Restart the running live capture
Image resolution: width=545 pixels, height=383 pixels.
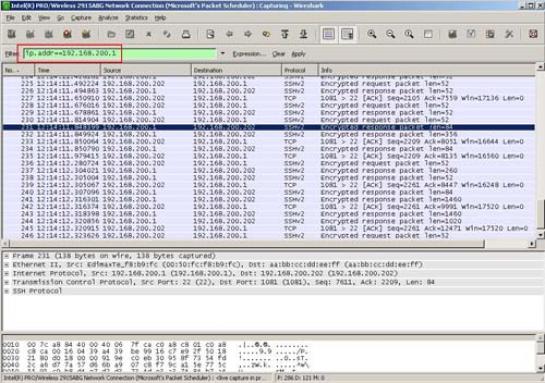coord(86,34)
